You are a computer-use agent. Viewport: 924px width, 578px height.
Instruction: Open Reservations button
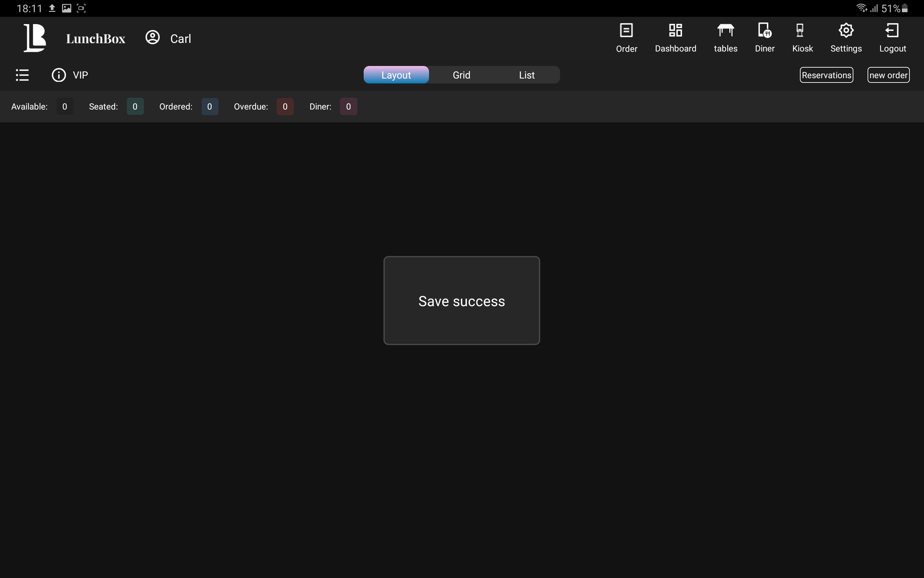point(826,75)
